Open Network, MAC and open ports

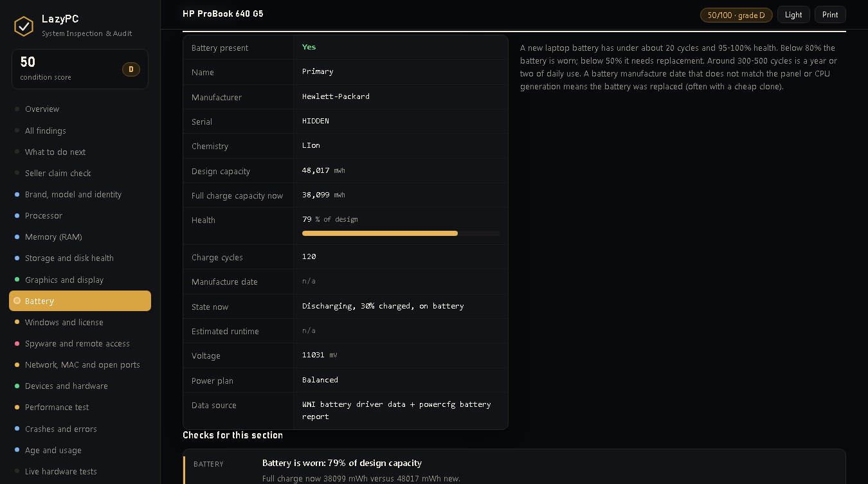pos(80,364)
